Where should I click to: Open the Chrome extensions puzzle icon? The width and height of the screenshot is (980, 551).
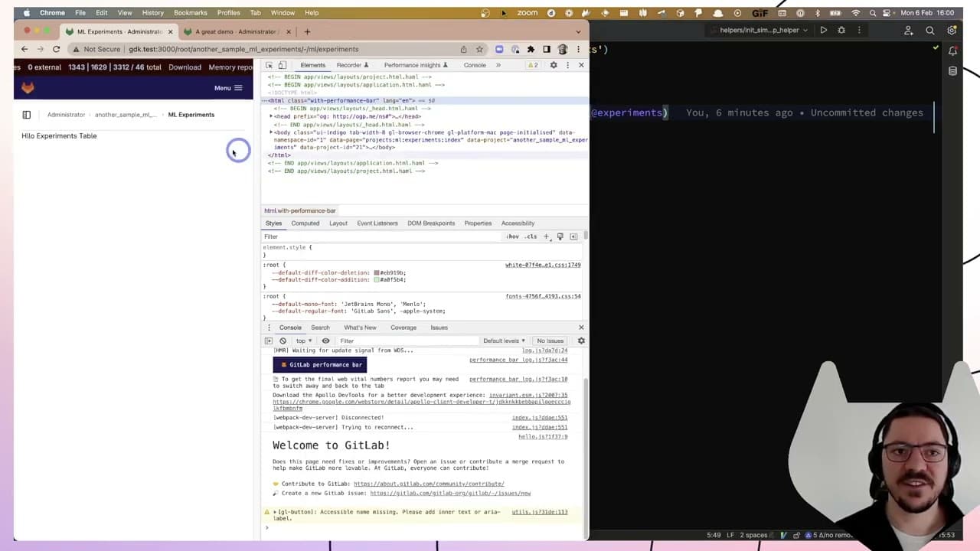click(531, 49)
